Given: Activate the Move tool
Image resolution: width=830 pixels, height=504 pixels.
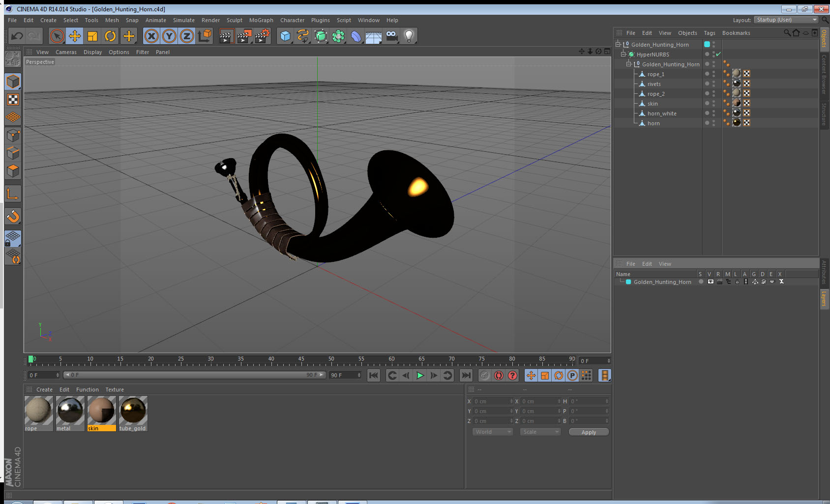Looking at the screenshot, I should point(75,36).
